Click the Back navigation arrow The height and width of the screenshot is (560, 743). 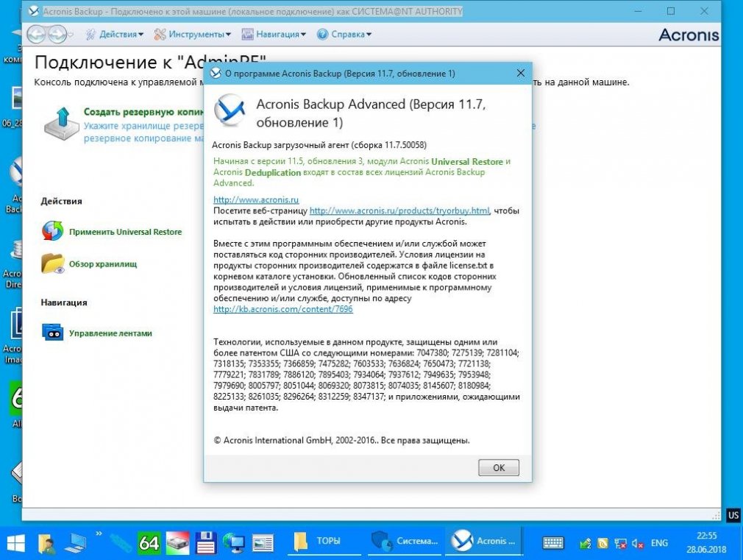(37, 34)
